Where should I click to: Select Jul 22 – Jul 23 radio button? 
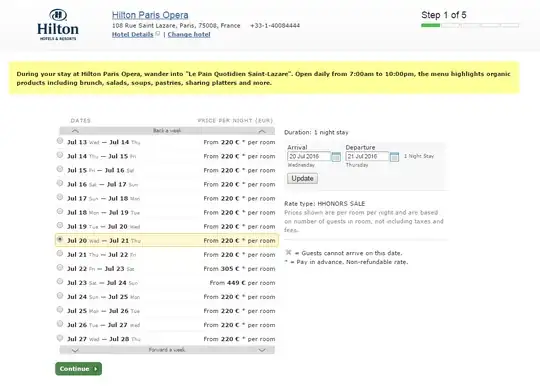tap(60, 268)
